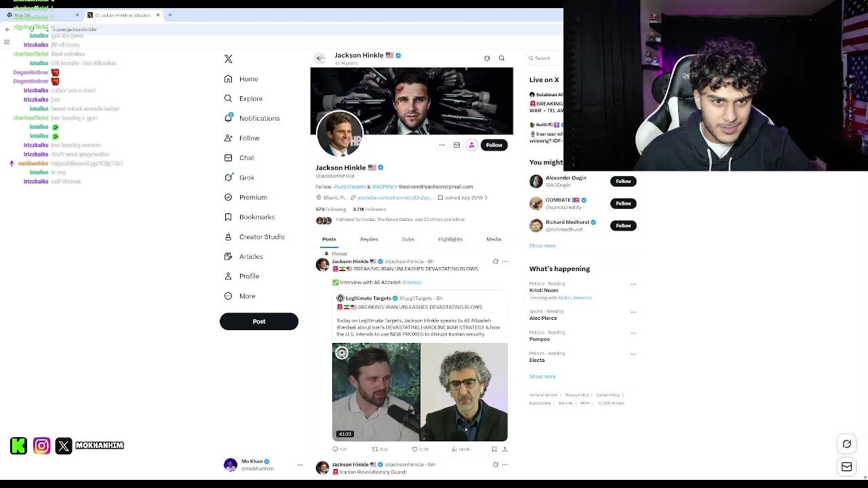The image size is (868, 488).
Task: Open pinned post three-dot menu
Action: click(x=505, y=262)
